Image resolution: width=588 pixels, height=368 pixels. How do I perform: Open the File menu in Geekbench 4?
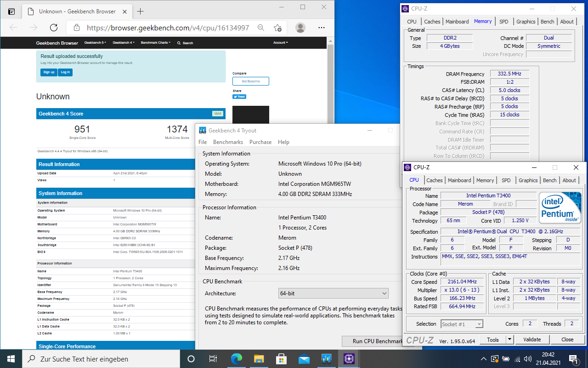click(x=203, y=142)
